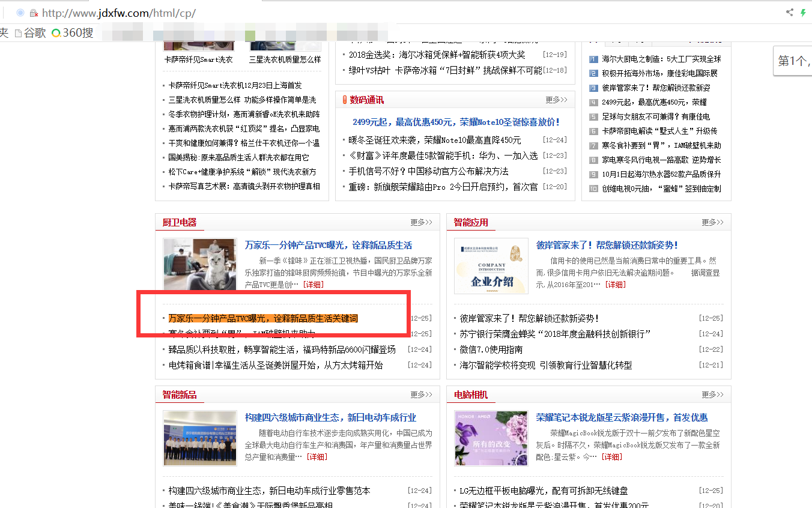Open ranked item 5 足球与女朋友不可兼得？有康佳电

pos(656,116)
